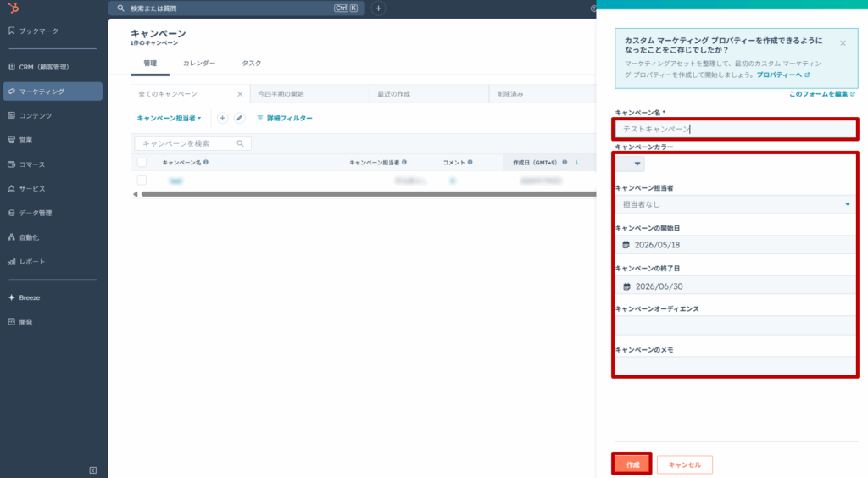The image size is (868, 478).
Task: Click the 作成 create button
Action: (632, 464)
